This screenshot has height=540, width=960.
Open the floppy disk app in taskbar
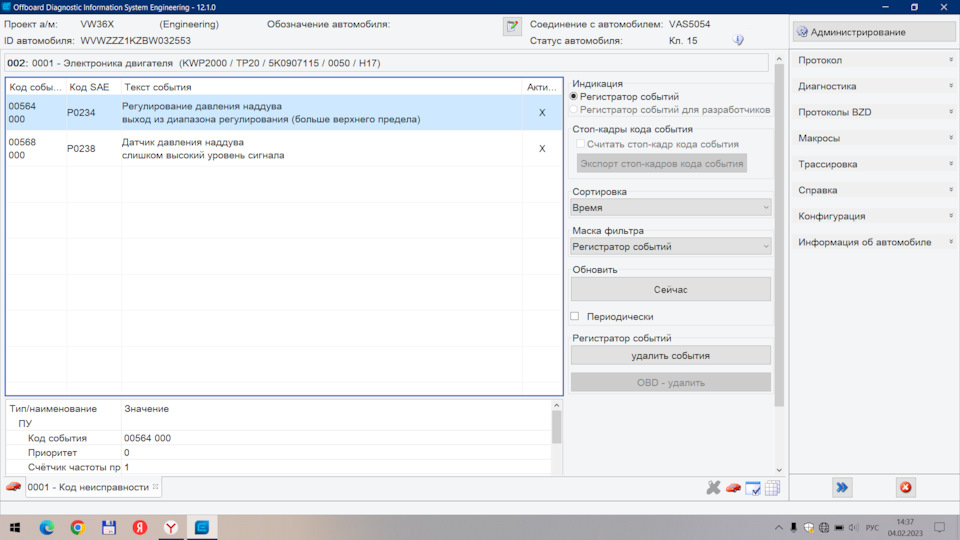click(109, 527)
